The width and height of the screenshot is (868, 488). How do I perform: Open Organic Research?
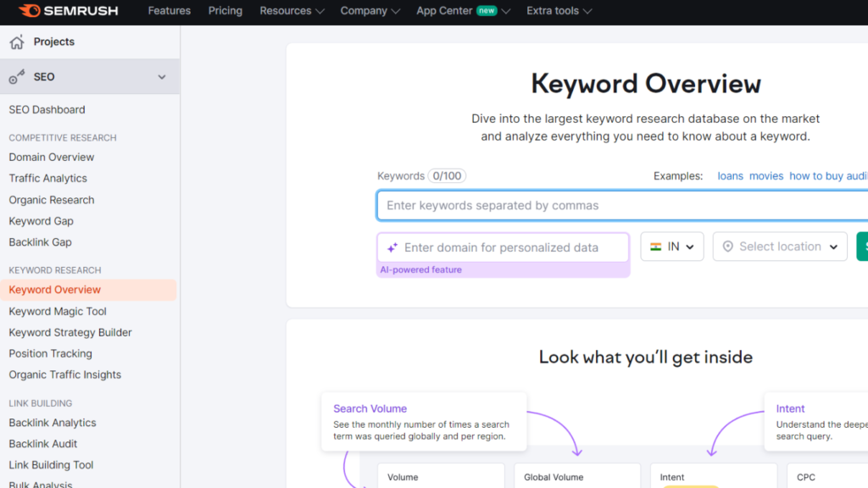coord(52,200)
